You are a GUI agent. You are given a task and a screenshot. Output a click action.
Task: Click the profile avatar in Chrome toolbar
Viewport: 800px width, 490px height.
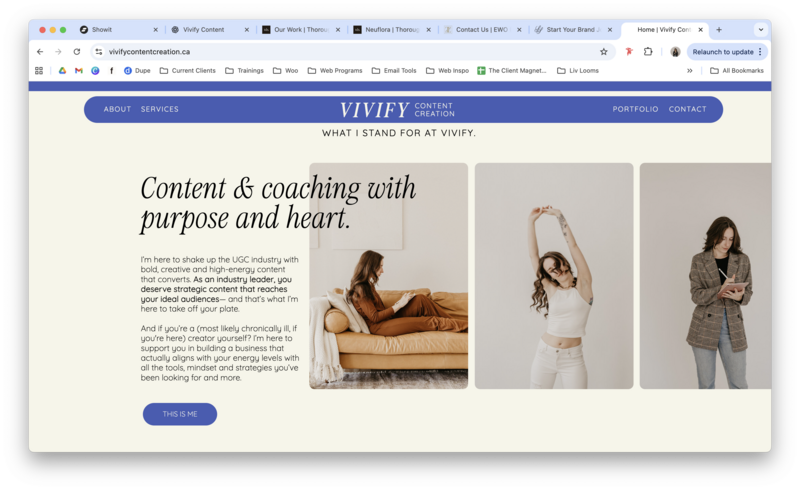pos(675,52)
